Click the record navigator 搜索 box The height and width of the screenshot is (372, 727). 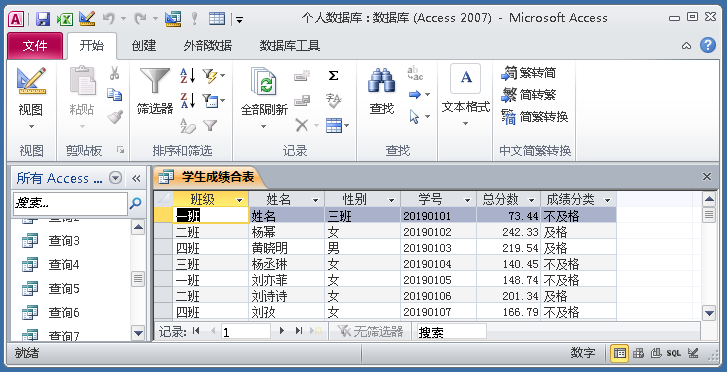click(452, 332)
